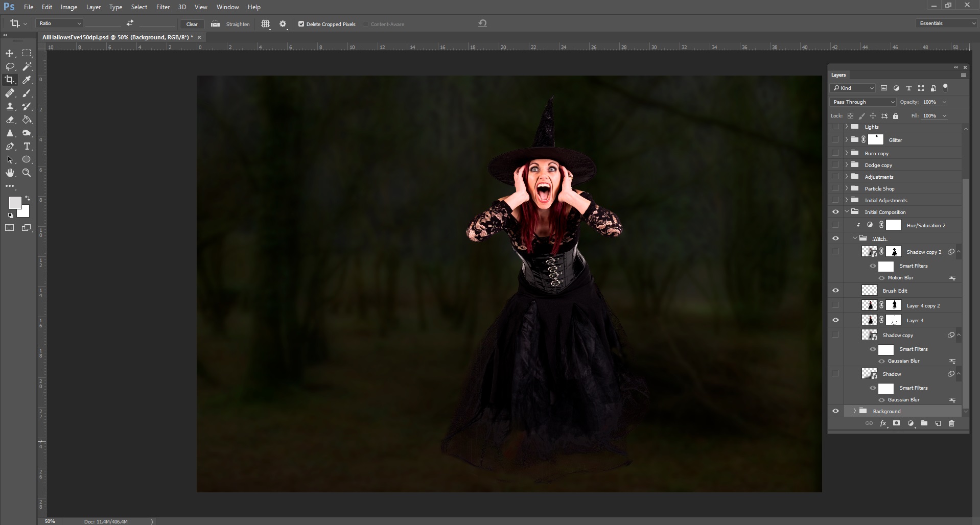Select the Clone Stamp tool
This screenshot has width=980, height=525.
click(x=10, y=107)
